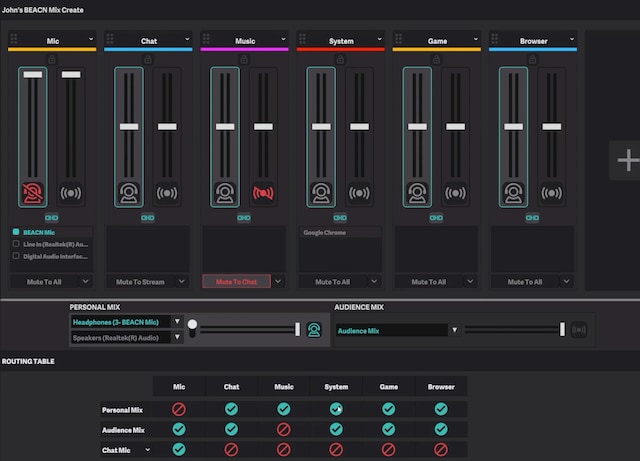
Task: Open the Mic channel header dropdown arrow
Action: tap(91, 41)
